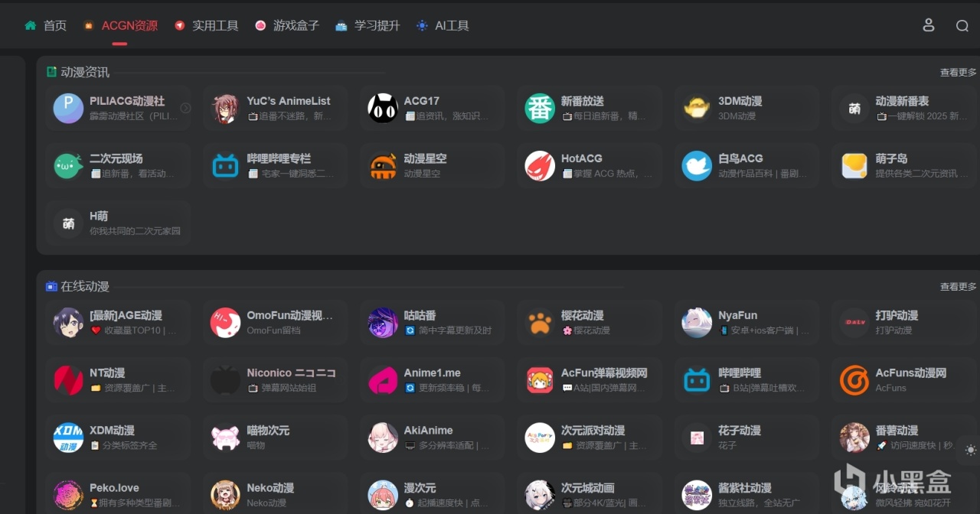980x514 pixels.
Task: Open the 首页 home tab
Action: click(45, 25)
